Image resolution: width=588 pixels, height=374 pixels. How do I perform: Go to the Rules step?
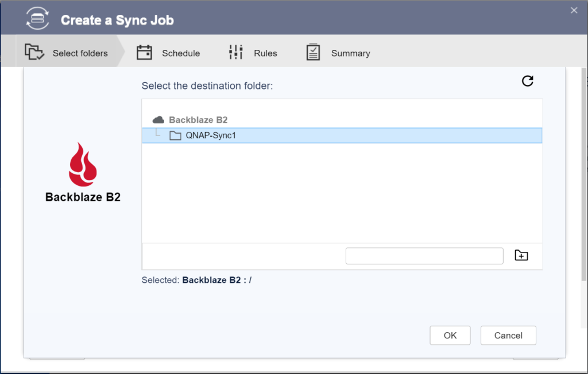coord(253,53)
